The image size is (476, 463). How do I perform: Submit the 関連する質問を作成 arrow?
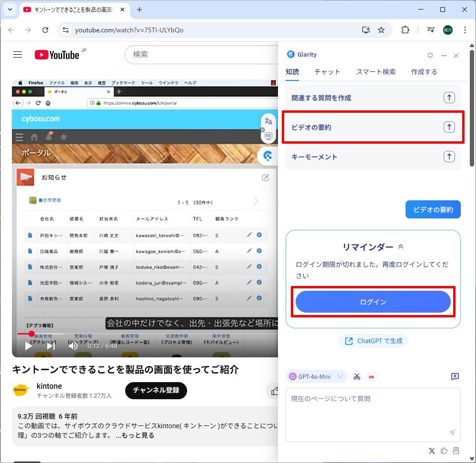[449, 98]
